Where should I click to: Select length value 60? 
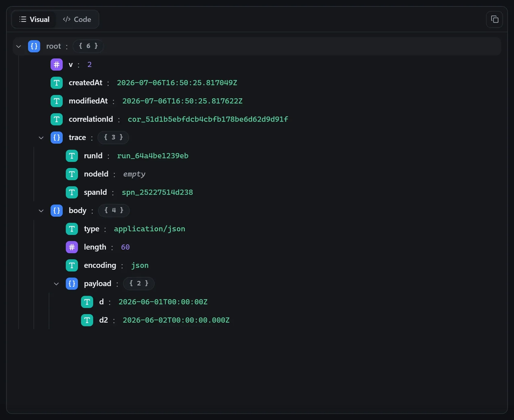[x=125, y=247]
